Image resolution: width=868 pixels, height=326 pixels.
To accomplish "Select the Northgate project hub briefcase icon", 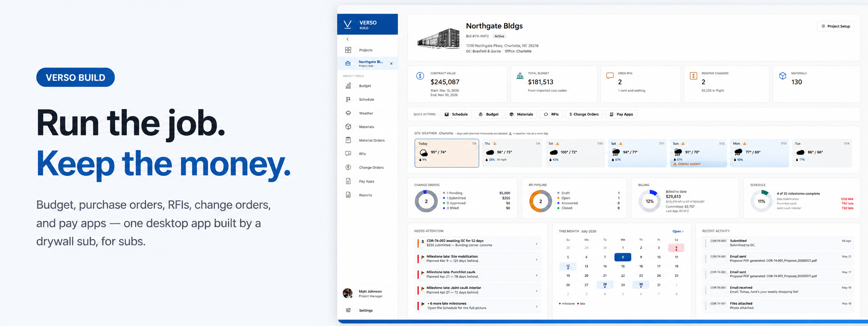I will 348,64.
